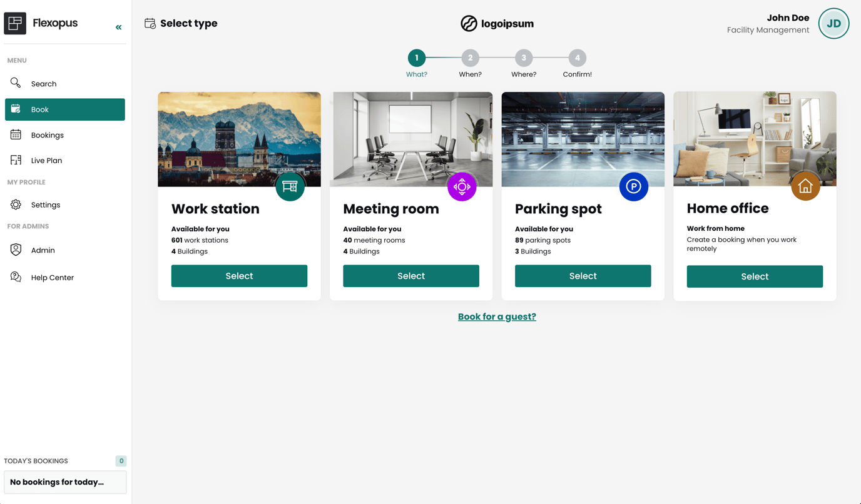Collapse the sidebar with double chevron
Screen dimensions: 861x504
point(118,27)
